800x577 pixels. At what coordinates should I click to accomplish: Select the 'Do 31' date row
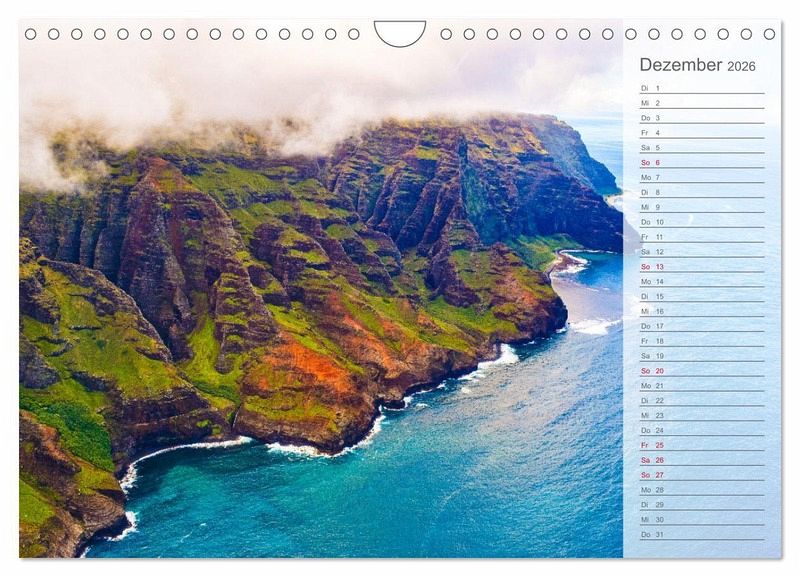(x=702, y=535)
